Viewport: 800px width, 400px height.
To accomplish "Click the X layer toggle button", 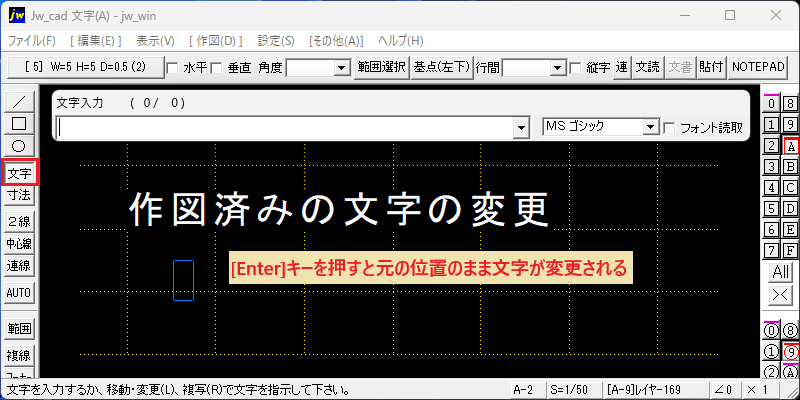I will 781,294.
